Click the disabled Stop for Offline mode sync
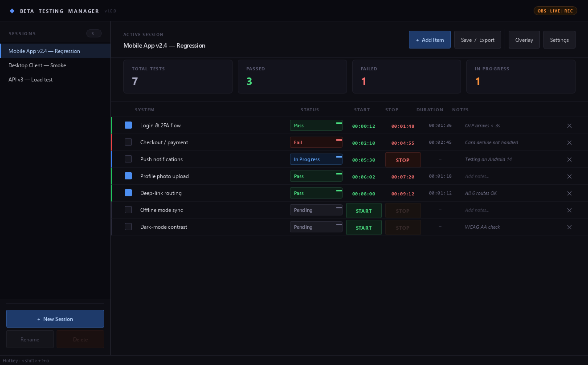588x365 pixels. pyautogui.click(x=403, y=211)
